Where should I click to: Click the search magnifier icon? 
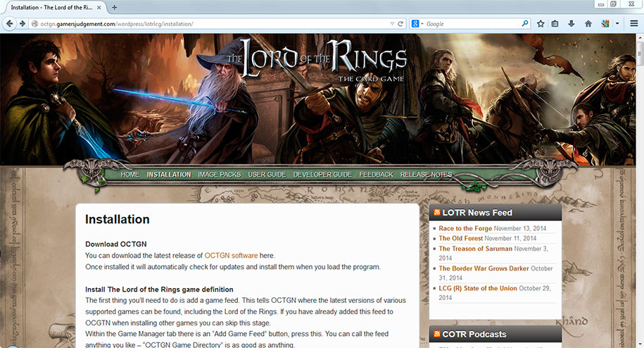[525, 24]
